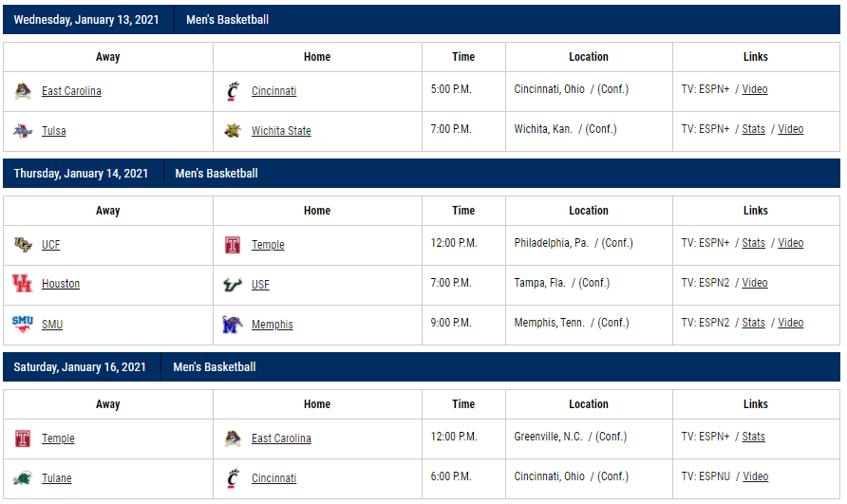Click the USF bull logo icon
847x504 pixels.
(233, 284)
